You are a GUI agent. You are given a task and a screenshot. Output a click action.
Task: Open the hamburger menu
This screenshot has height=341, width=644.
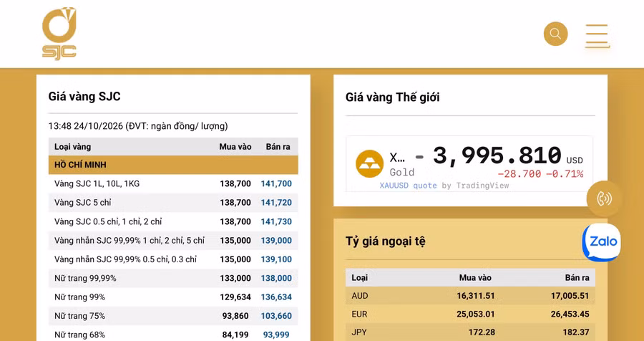[597, 36]
